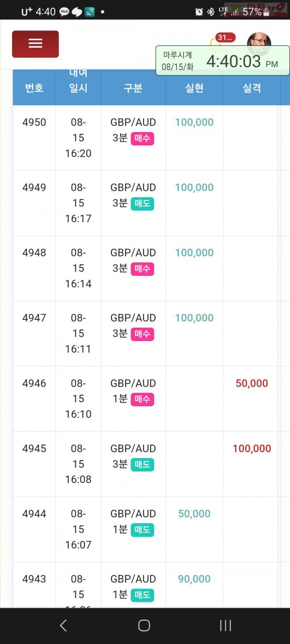This screenshot has width=290, height=644.
Task: Open the red hamburger menu
Action: [x=35, y=44]
